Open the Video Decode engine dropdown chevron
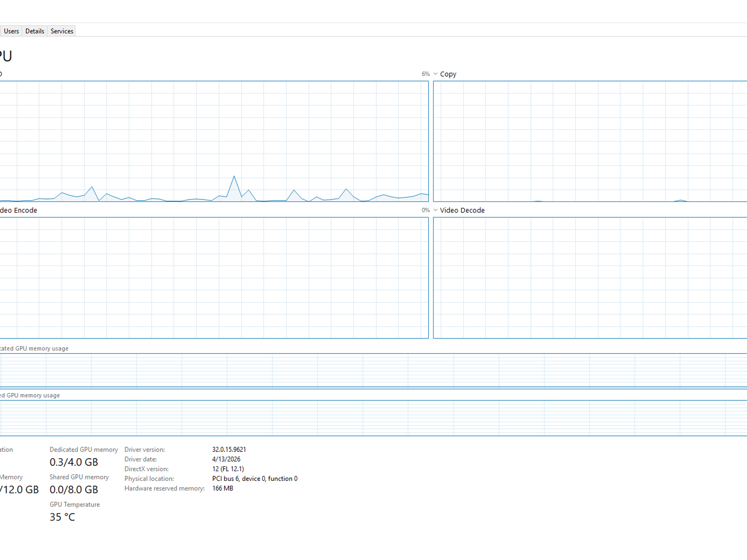747x560 pixels. coord(436,210)
